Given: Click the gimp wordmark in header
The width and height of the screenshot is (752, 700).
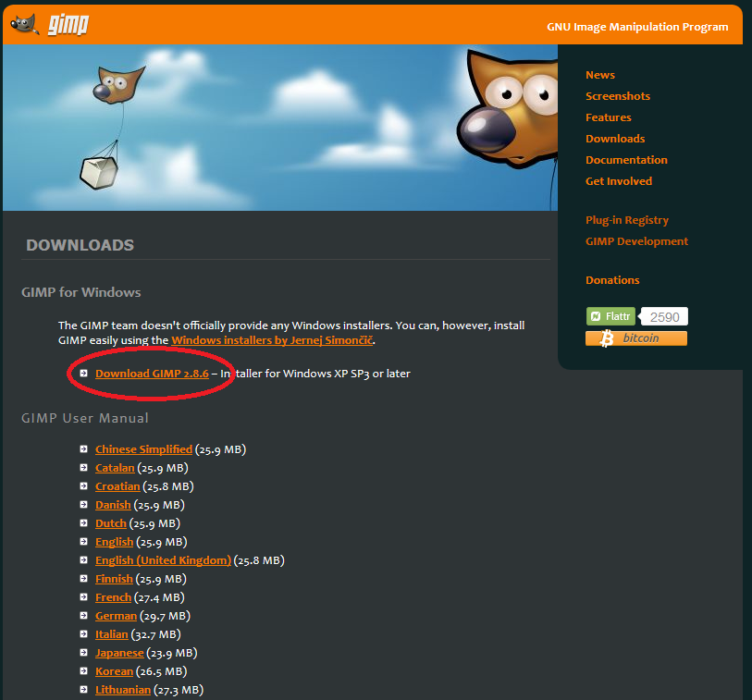Looking at the screenshot, I should [x=68, y=24].
